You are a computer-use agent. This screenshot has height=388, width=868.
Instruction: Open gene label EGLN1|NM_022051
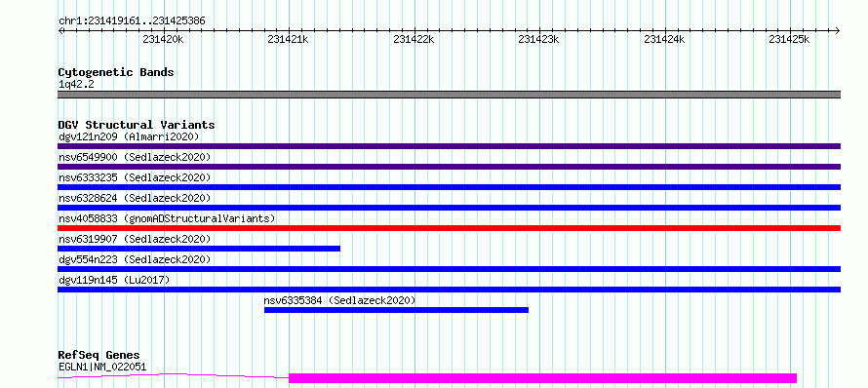click(x=102, y=367)
